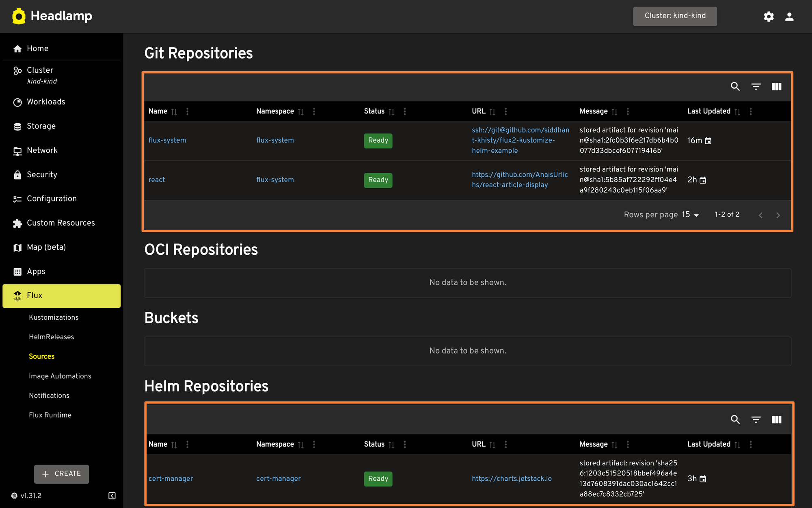Screen dimensions: 812x508
Task: Open URL column actions in Helm Repositories
Action: (506, 445)
